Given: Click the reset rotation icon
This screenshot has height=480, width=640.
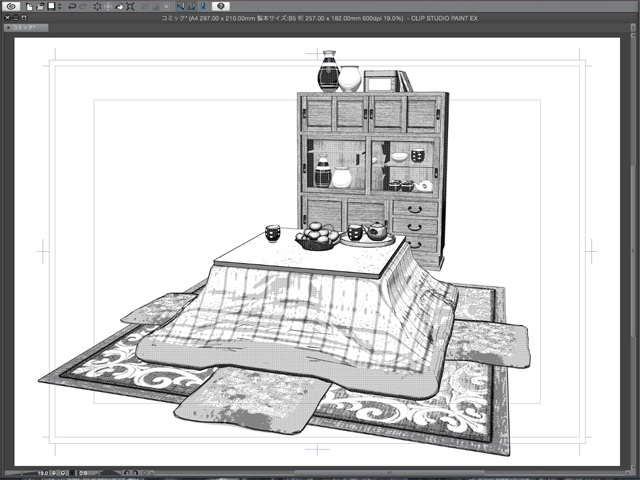Looking at the screenshot, I should 144,473.
